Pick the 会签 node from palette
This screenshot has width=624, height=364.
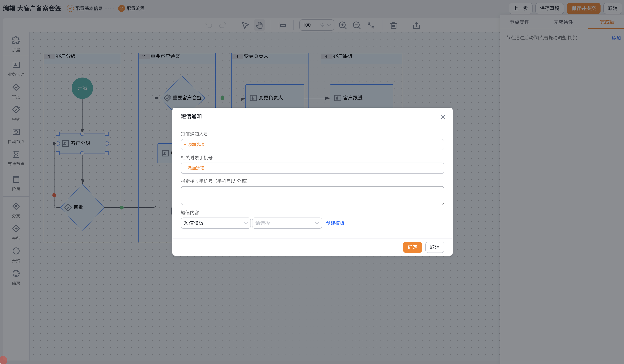point(16,114)
